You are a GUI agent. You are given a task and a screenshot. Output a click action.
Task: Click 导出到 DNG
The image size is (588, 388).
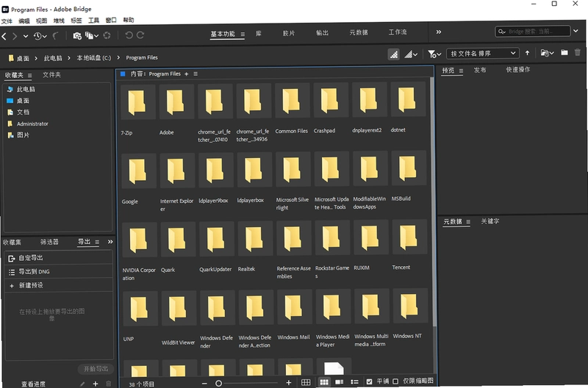(59, 271)
